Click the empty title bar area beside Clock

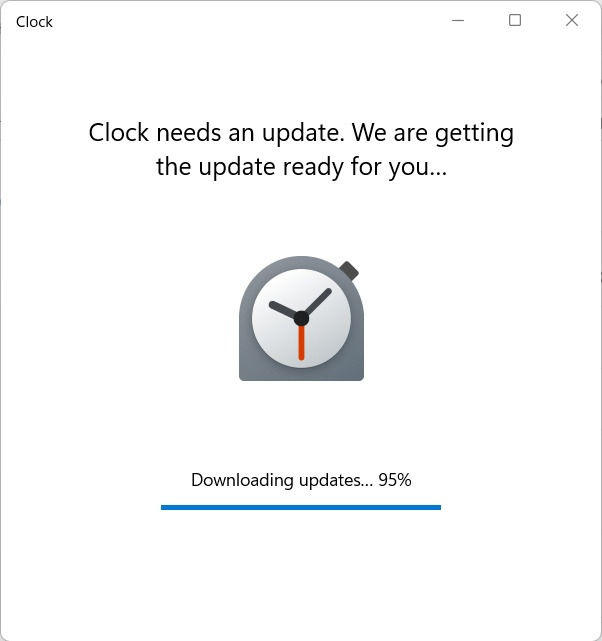245,20
